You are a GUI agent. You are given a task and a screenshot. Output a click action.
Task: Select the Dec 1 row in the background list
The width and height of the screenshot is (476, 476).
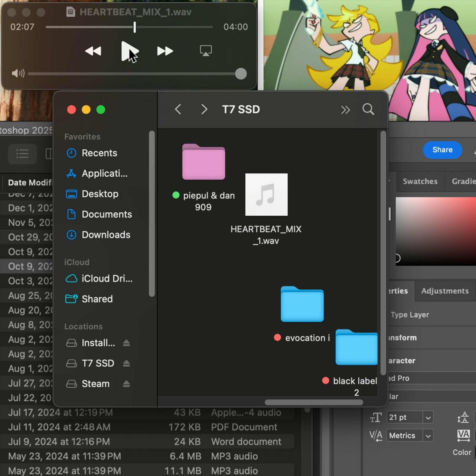[26, 208]
